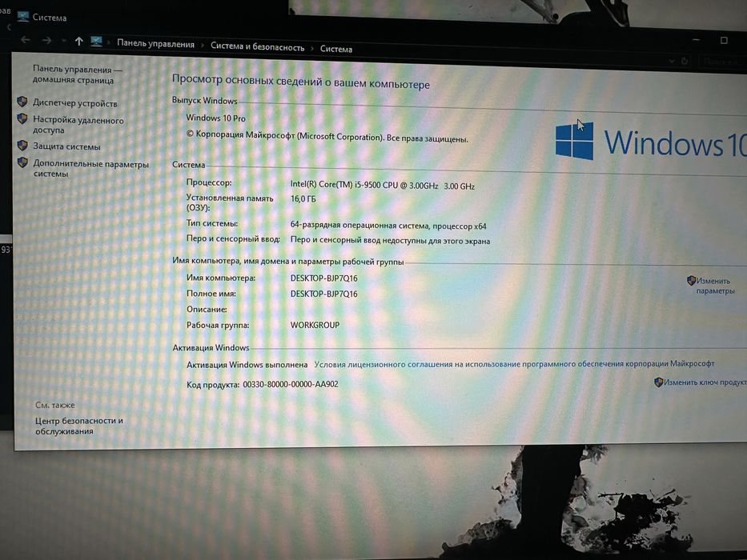Screen dimensions: 747x560
Task: Maximize the Система window
Action: [724, 40]
